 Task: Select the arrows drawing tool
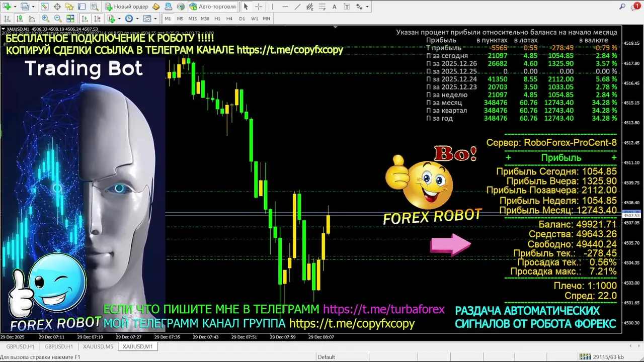[x=359, y=7]
